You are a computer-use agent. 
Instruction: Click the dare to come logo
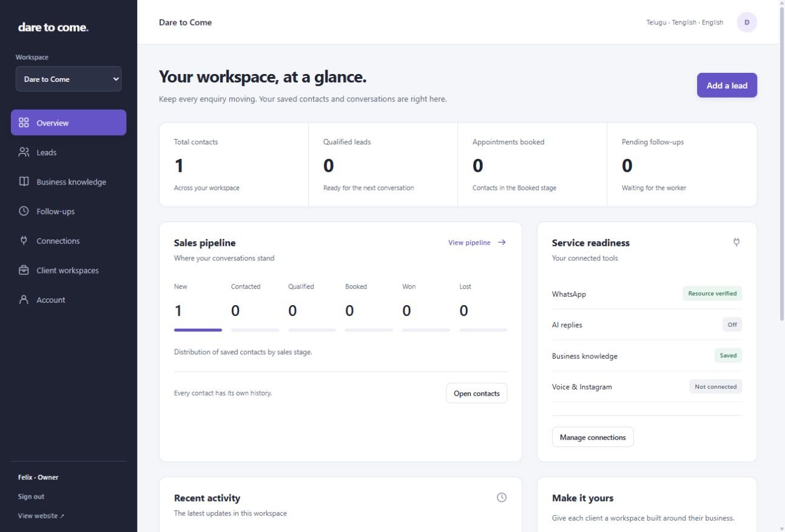(53, 27)
